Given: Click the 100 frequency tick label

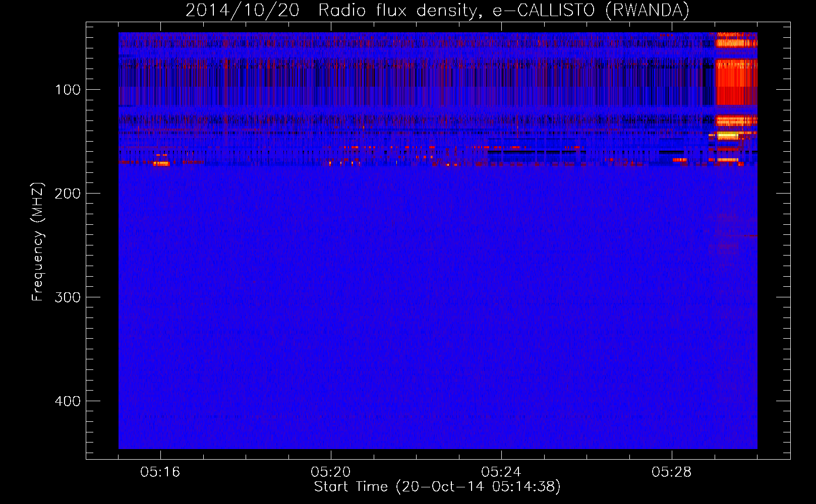Looking at the screenshot, I should (68, 90).
